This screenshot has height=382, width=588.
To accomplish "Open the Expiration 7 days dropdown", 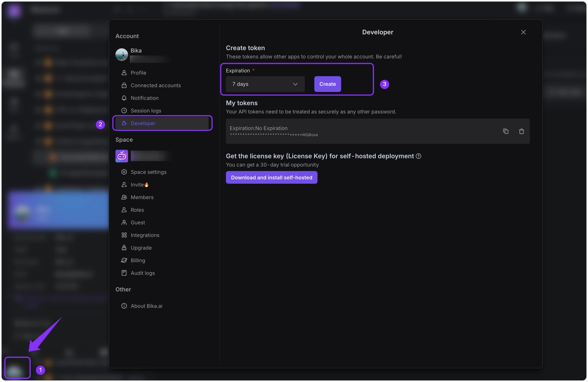I will (265, 84).
